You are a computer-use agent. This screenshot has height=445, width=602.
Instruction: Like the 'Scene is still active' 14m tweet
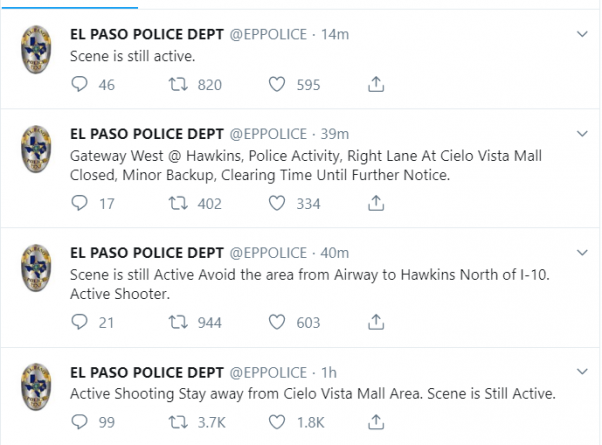click(x=278, y=85)
